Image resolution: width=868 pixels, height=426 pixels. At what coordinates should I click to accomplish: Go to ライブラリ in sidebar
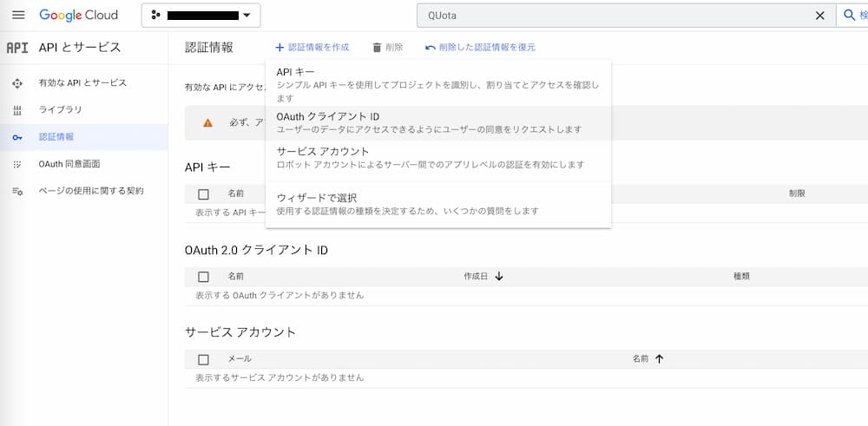pyautogui.click(x=61, y=109)
